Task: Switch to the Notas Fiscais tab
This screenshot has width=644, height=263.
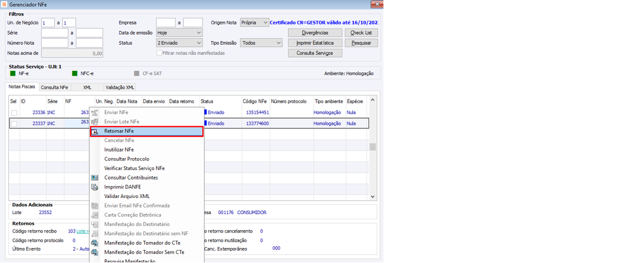Action: [22, 87]
